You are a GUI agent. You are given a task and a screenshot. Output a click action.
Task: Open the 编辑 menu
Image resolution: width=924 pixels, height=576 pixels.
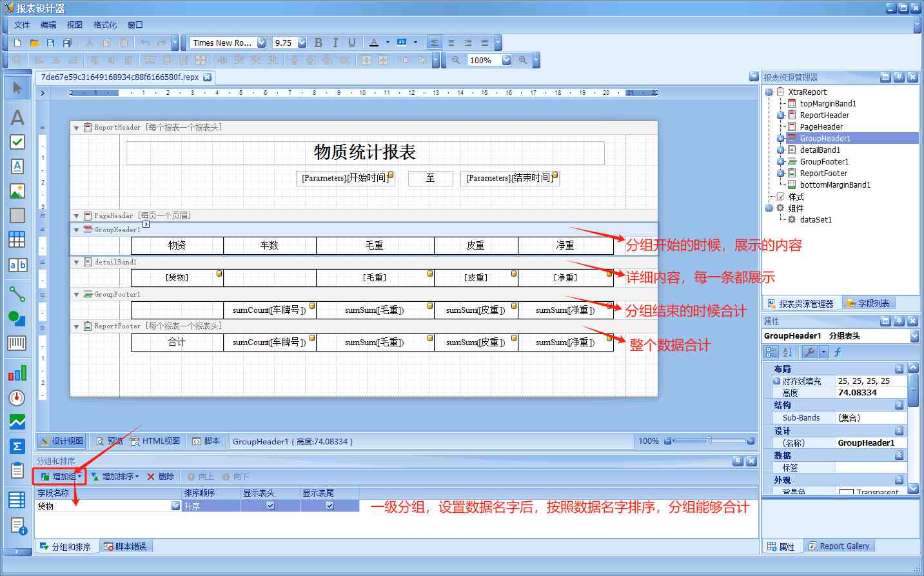point(48,25)
